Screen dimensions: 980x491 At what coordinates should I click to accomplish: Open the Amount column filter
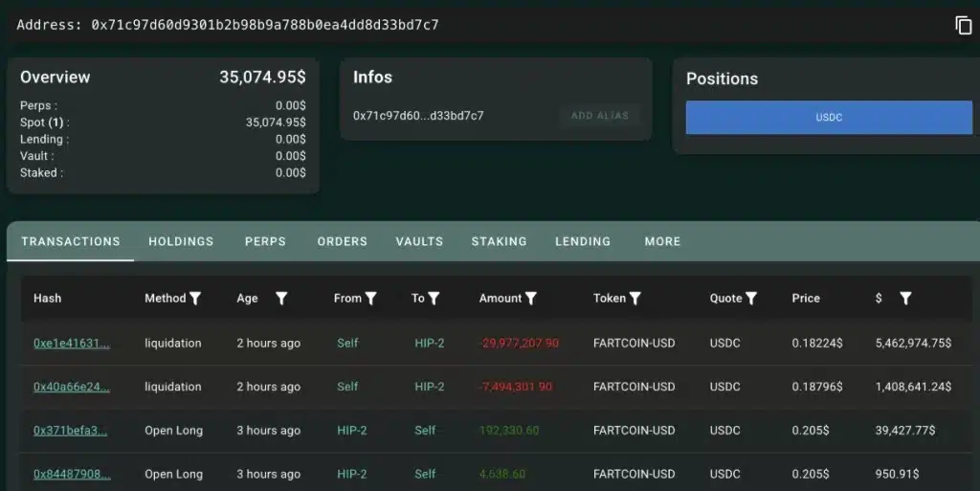coord(530,299)
